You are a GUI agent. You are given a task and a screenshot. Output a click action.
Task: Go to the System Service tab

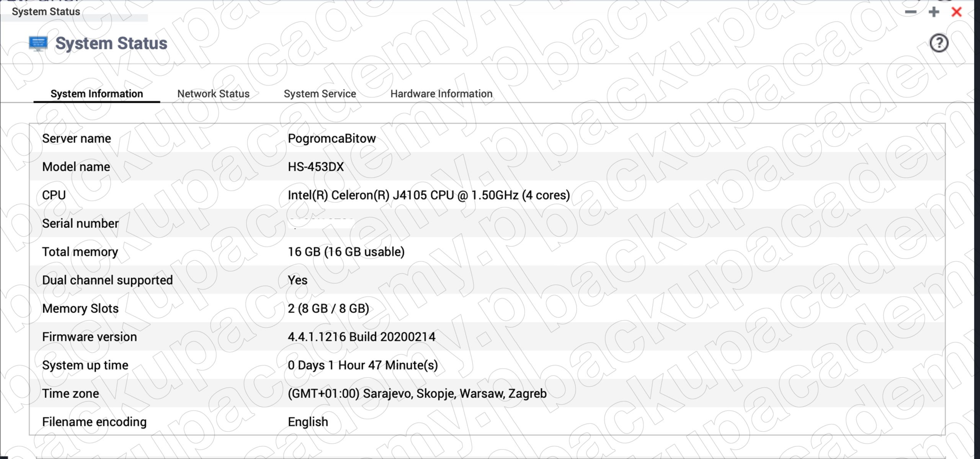click(x=320, y=93)
